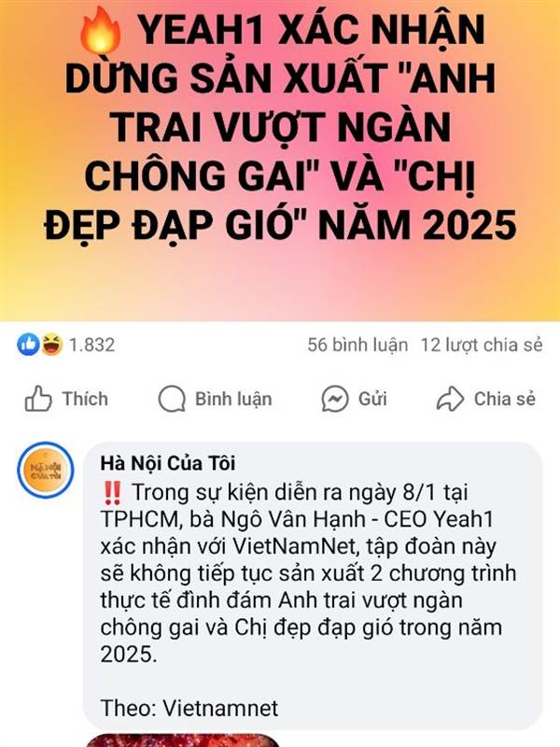The width and height of the screenshot is (560, 747).
Task: Tap the thumbs-up Thích icon
Action: pyautogui.click(x=38, y=399)
